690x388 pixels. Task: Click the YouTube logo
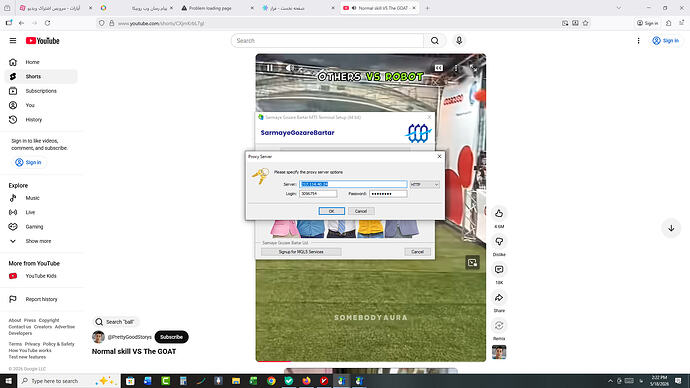tap(42, 40)
